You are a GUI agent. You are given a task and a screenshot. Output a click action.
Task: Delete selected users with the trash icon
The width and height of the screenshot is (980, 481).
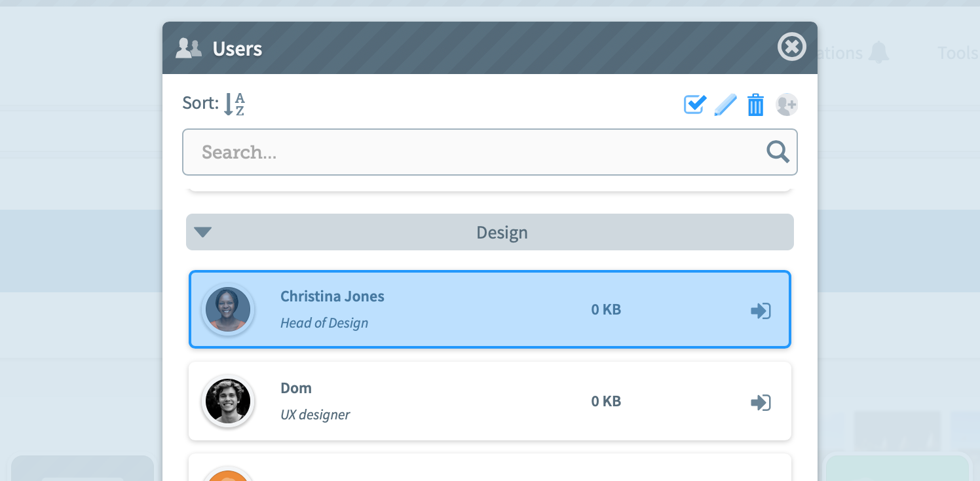coord(756,105)
